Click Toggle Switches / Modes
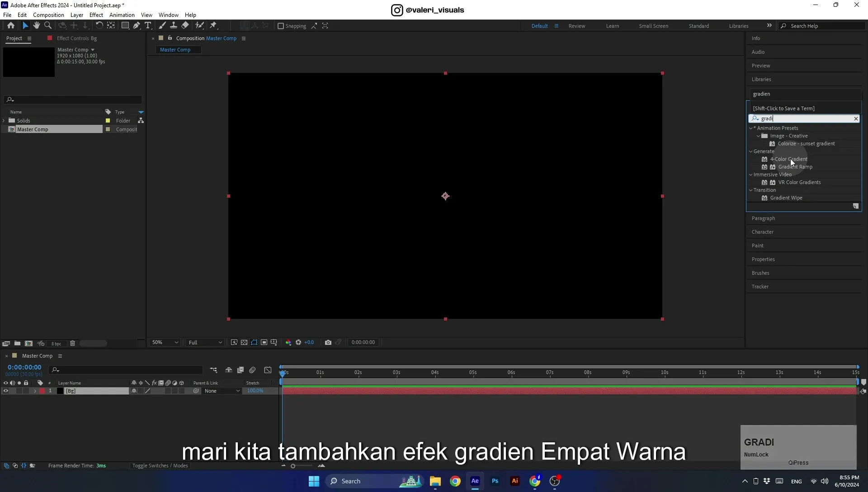This screenshot has width=868, height=492. pos(160,465)
